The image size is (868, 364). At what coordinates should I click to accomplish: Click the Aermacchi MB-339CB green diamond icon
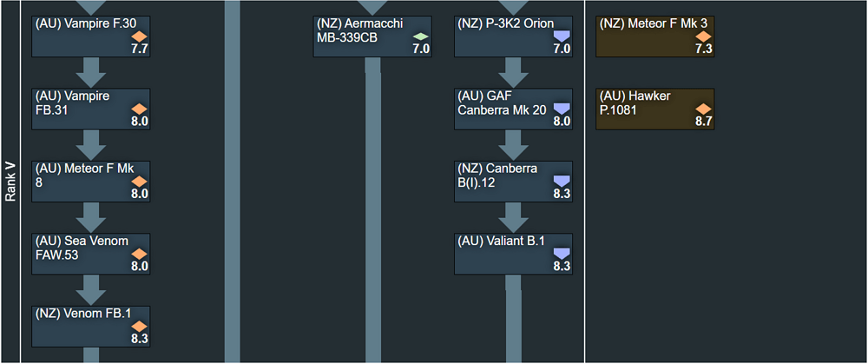click(x=421, y=36)
